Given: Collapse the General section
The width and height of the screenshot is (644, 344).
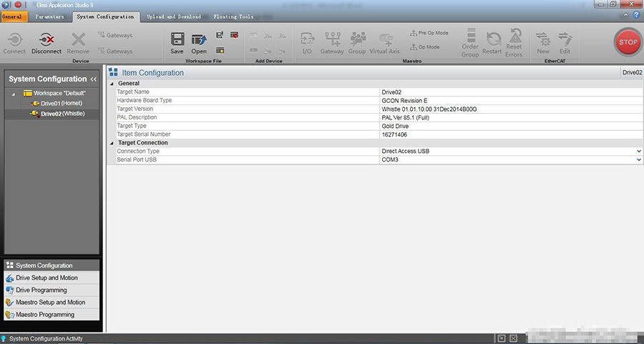Looking at the screenshot, I should [x=112, y=84].
